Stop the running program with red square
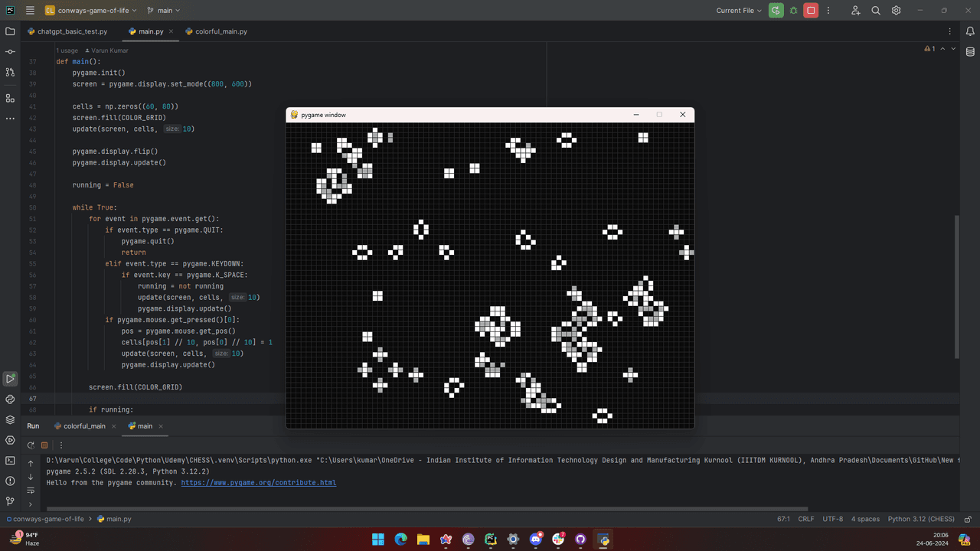Screen dimensions: 980x551 tap(811, 11)
